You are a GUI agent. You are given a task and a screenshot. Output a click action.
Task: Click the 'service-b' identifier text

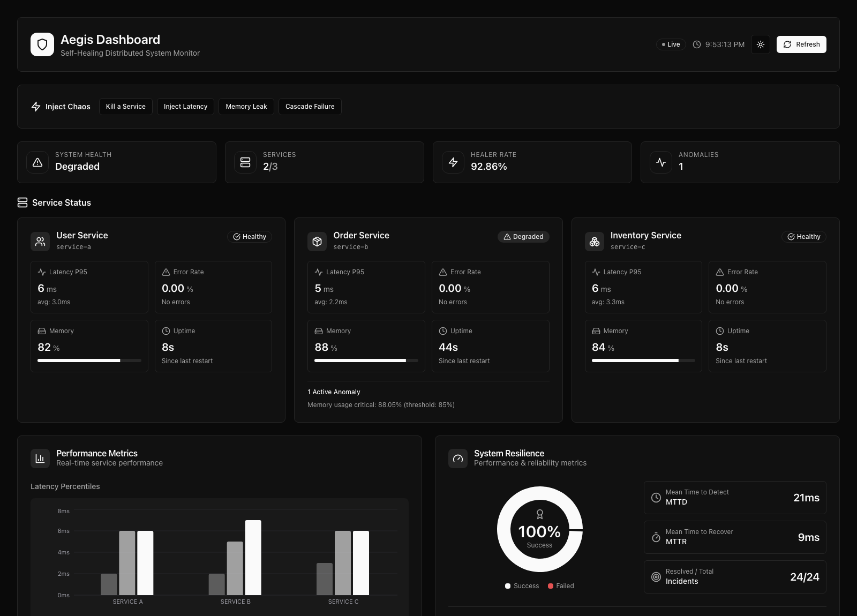click(351, 247)
